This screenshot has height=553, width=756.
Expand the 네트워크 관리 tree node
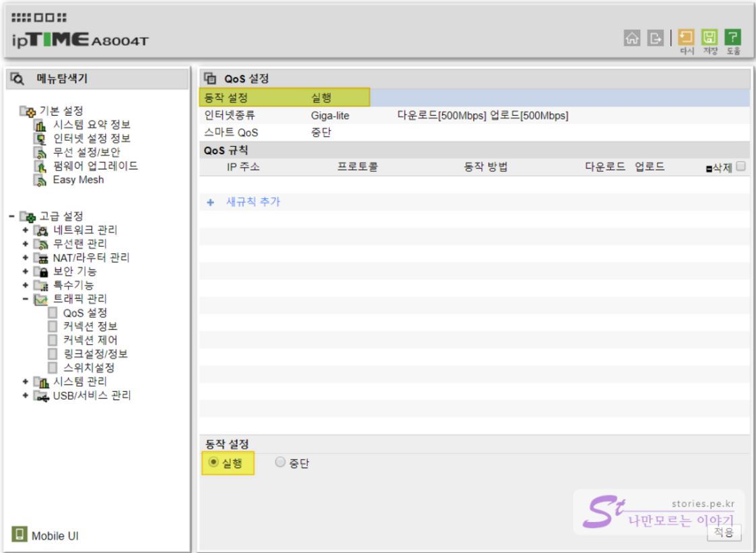(x=26, y=230)
